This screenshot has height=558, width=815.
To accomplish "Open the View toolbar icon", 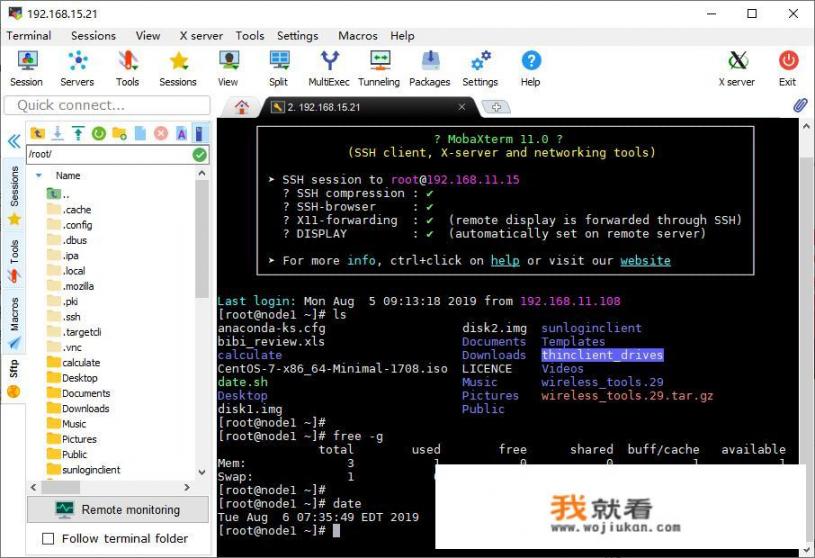I will [x=228, y=69].
